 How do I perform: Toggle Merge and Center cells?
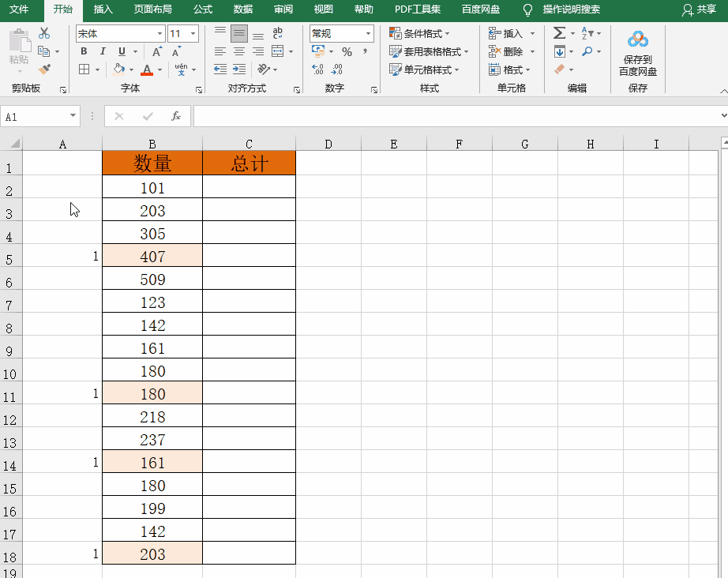click(278, 51)
